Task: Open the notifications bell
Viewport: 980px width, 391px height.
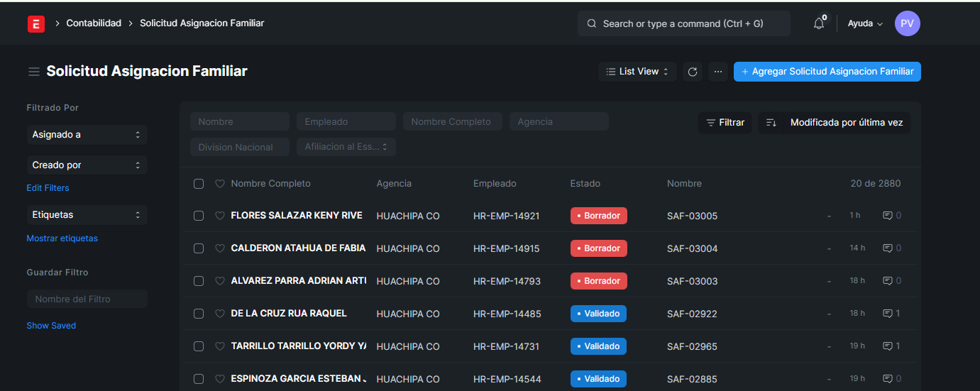Action: coord(819,23)
